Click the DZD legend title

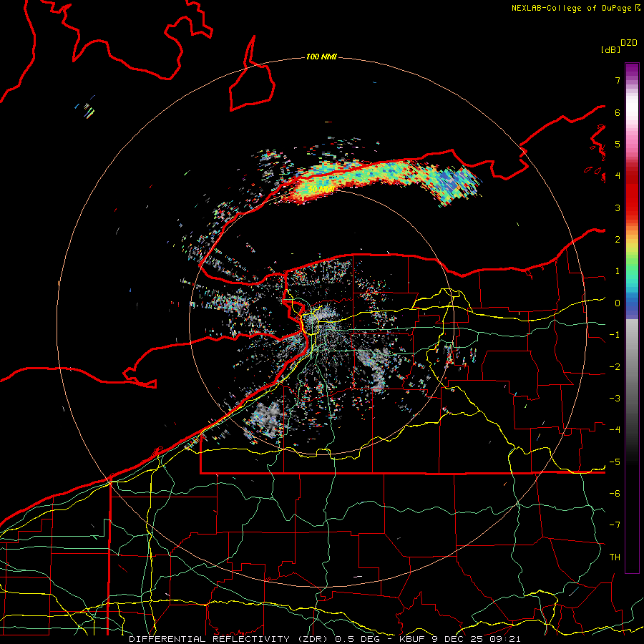click(x=629, y=43)
